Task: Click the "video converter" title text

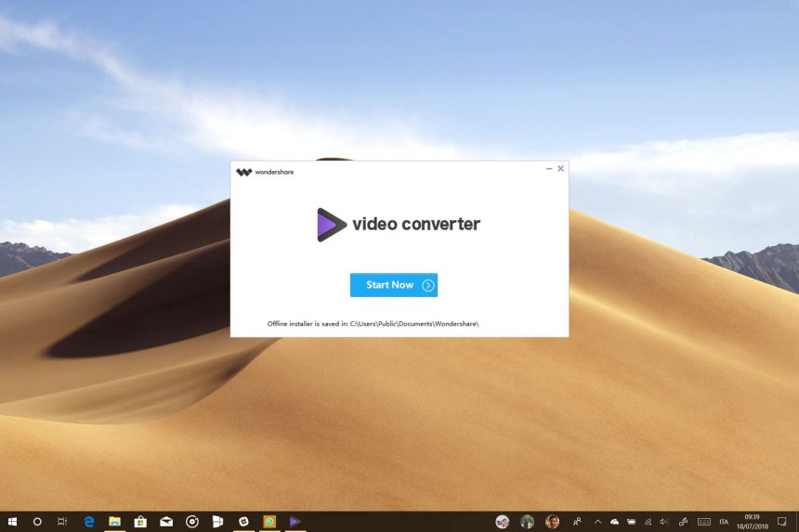Action: (416, 224)
